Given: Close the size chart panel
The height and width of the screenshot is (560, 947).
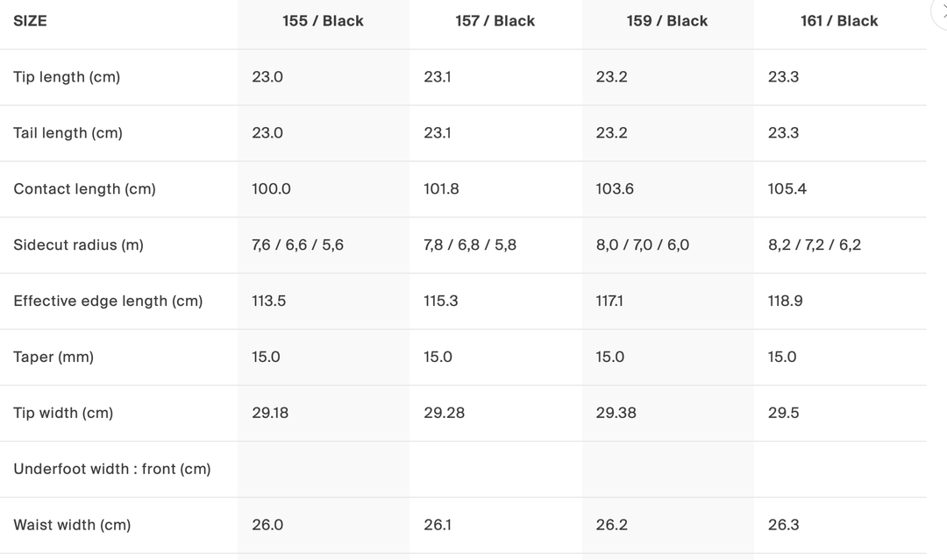Looking at the screenshot, I should point(942,12).
